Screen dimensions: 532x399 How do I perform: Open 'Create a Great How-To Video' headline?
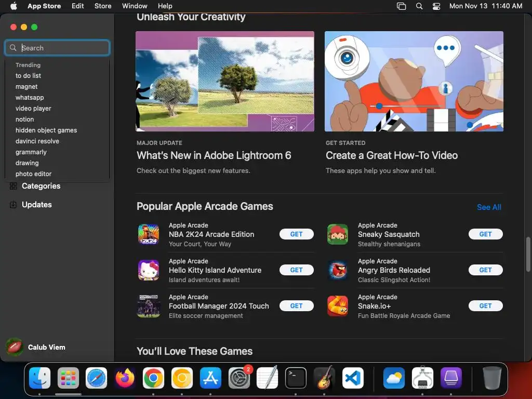[392, 155]
